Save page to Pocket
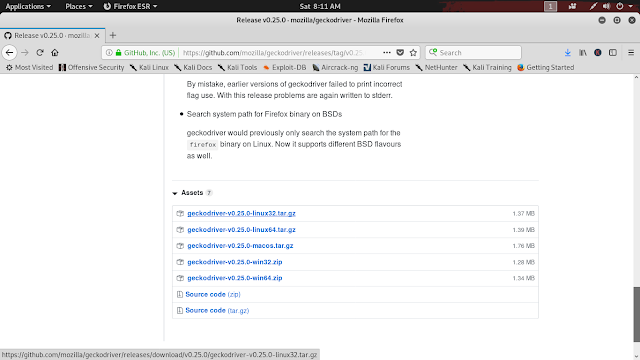Screen dimensions: 640x360 (x=400, y=53)
